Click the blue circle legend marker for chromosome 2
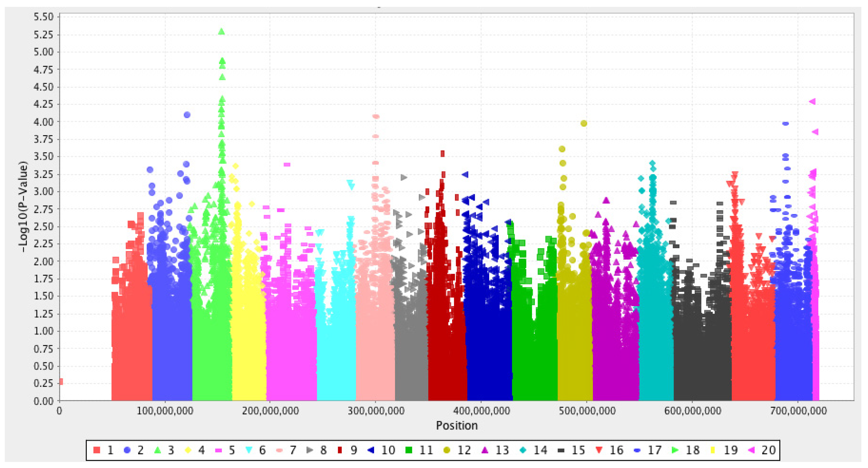868x468 pixels. click(127, 450)
